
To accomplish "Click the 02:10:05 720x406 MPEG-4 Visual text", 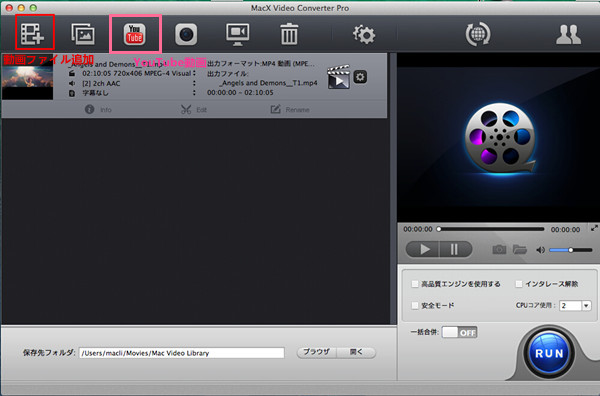I will click(137, 73).
